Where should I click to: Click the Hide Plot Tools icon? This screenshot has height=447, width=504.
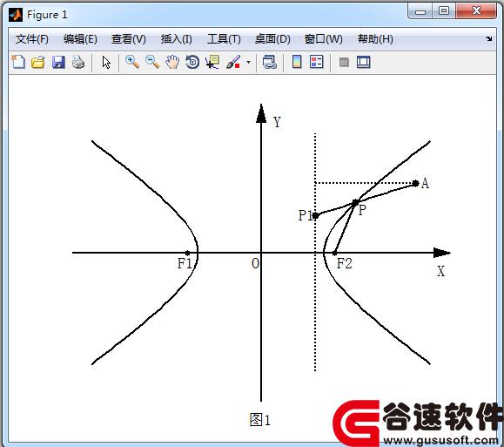[x=344, y=62]
